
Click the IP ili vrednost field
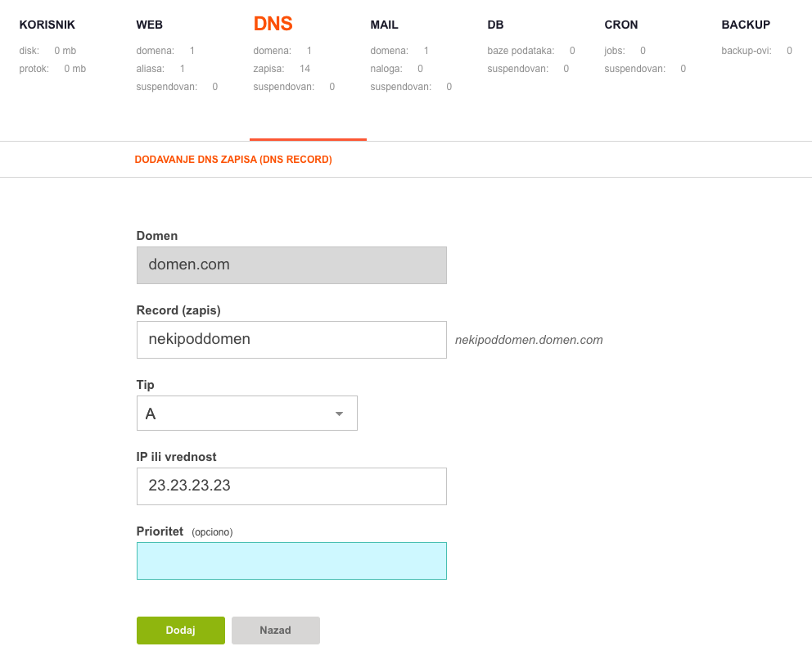[x=291, y=486]
